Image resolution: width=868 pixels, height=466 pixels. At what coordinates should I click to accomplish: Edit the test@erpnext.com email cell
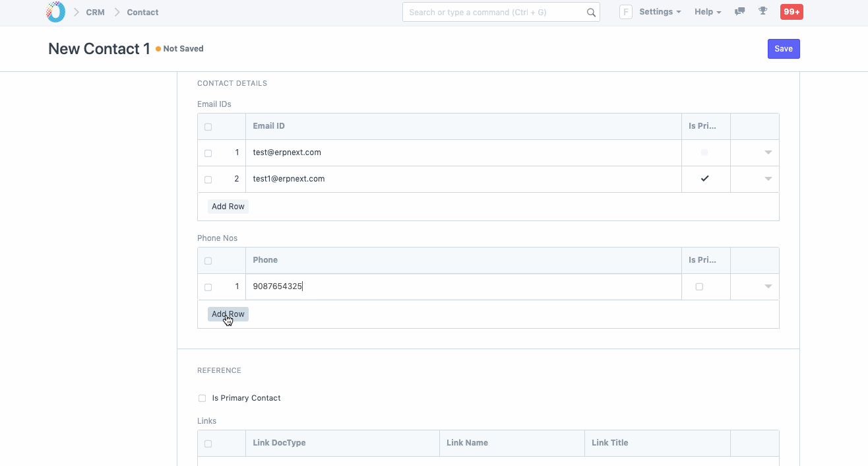click(x=464, y=152)
